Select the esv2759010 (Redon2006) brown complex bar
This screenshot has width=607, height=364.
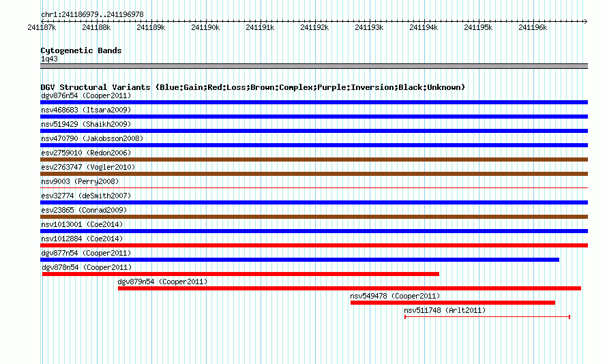(314, 160)
